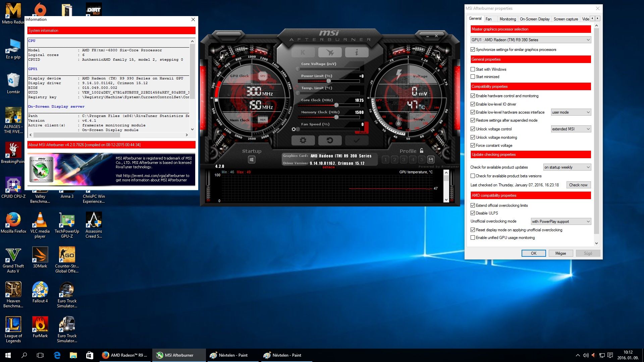Screen dimensions: 644x362
Task: Open 3DMark desktop shortcut
Action: [40, 257]
